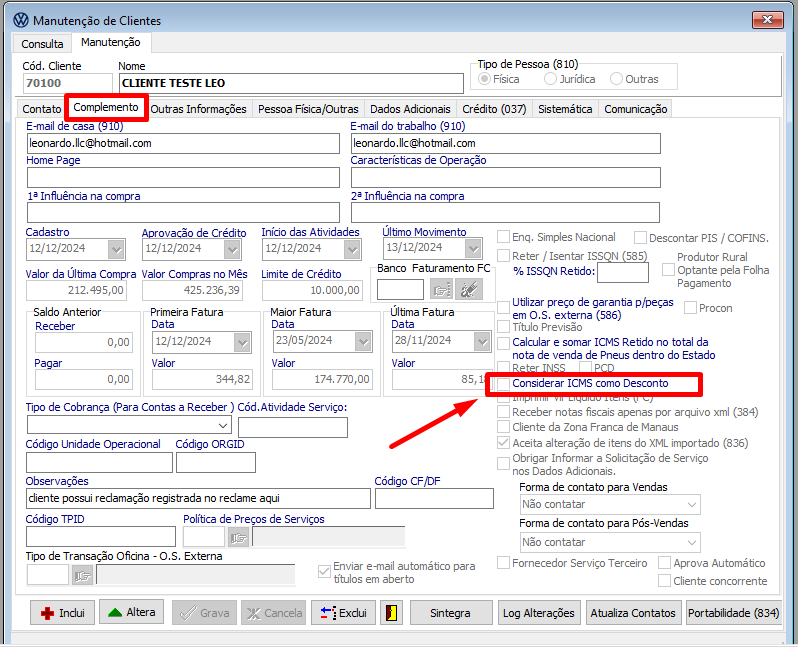Open the Pessoa Física/Outras tab
Screen dimensions: 798x647
pos(308,109)
